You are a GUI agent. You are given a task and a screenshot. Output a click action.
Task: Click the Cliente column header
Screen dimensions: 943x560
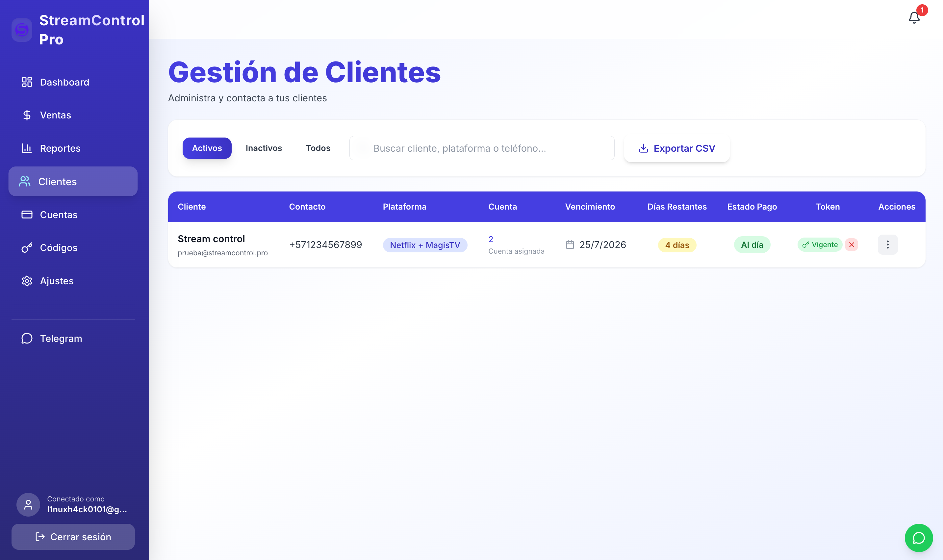[x=192, y=207]
